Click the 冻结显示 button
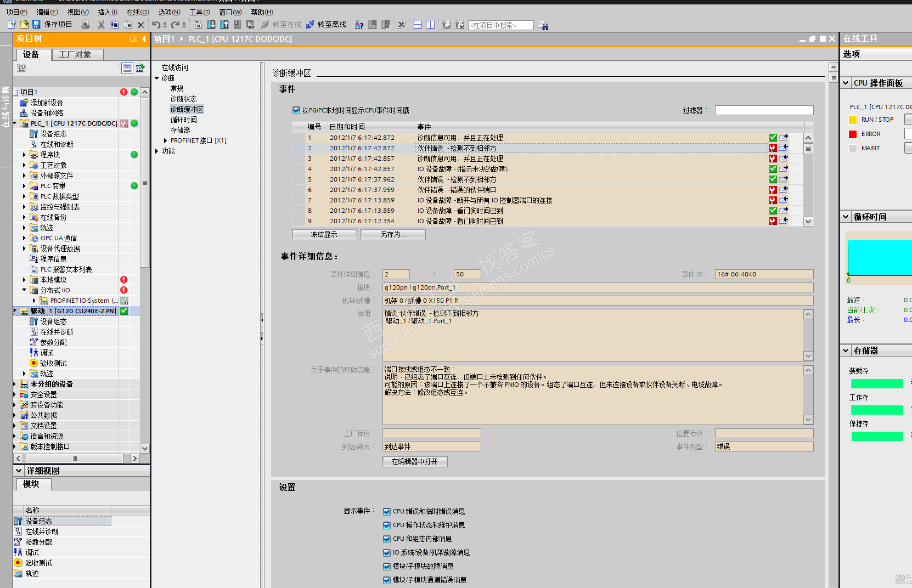This screenshot has width=912, height=588. (x=324, y=234)
